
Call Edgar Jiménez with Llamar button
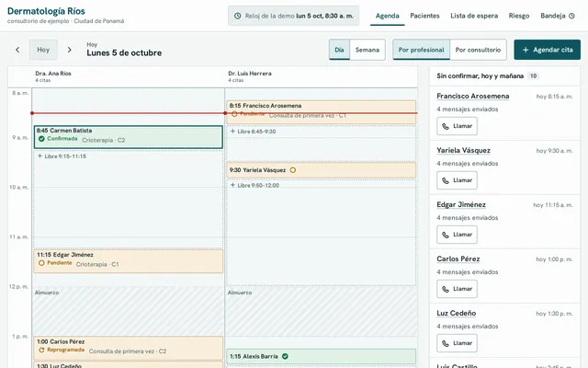[x=457, y=235]
